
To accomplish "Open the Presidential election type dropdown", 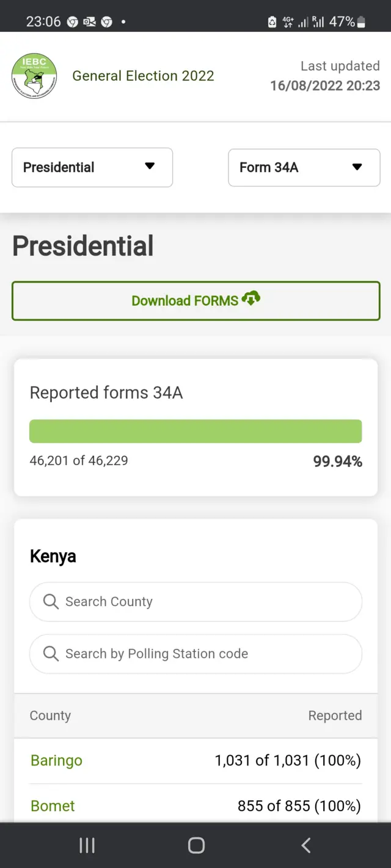I will [92, 167].
